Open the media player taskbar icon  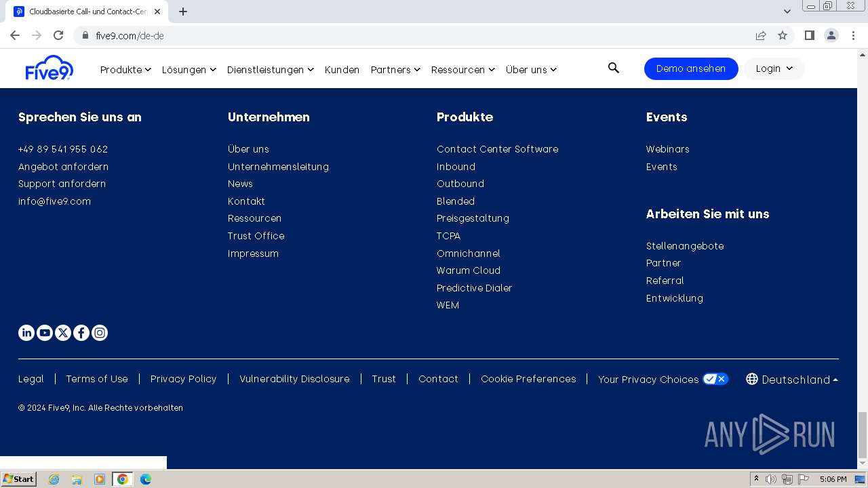pos(100,479)
